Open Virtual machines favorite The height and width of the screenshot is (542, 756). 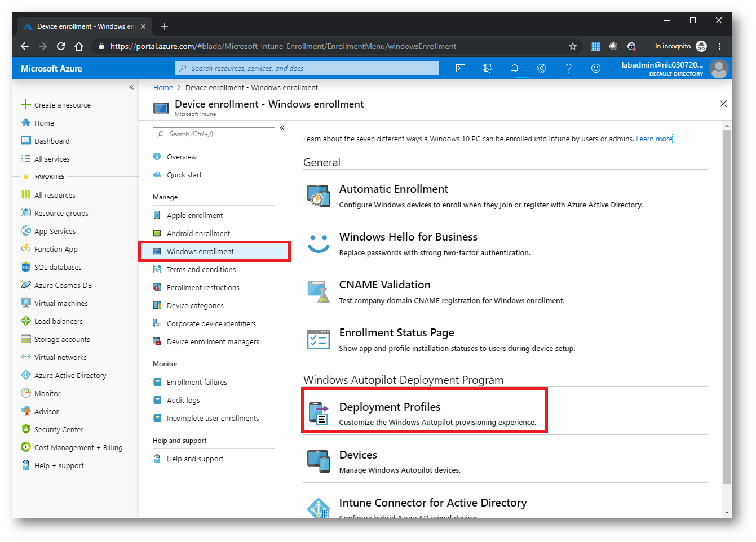pyautogui.click(x=55, y=303)
